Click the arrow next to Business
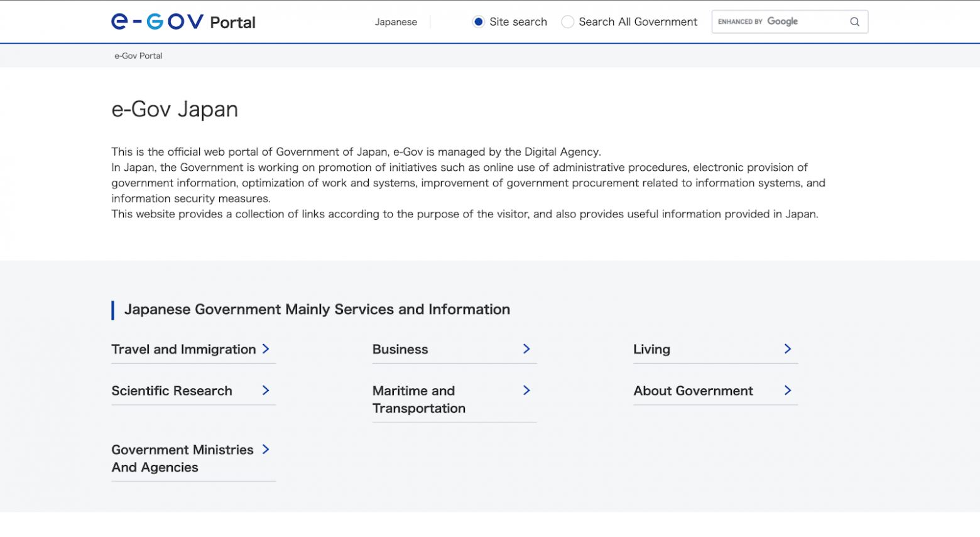The image size is (980, 537). pyautogui.click(x=526, y=349)
